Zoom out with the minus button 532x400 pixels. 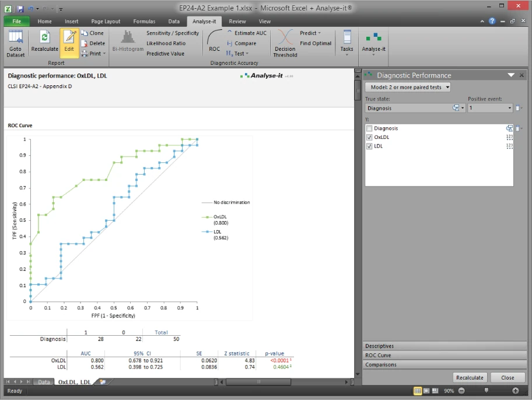pyautogui.click(x=461, y=391)
